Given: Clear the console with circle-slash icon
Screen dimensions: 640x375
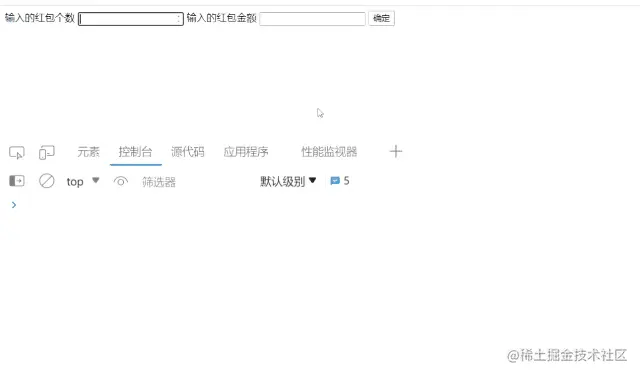Looking at the screenshot, I should tap(47, 181).
